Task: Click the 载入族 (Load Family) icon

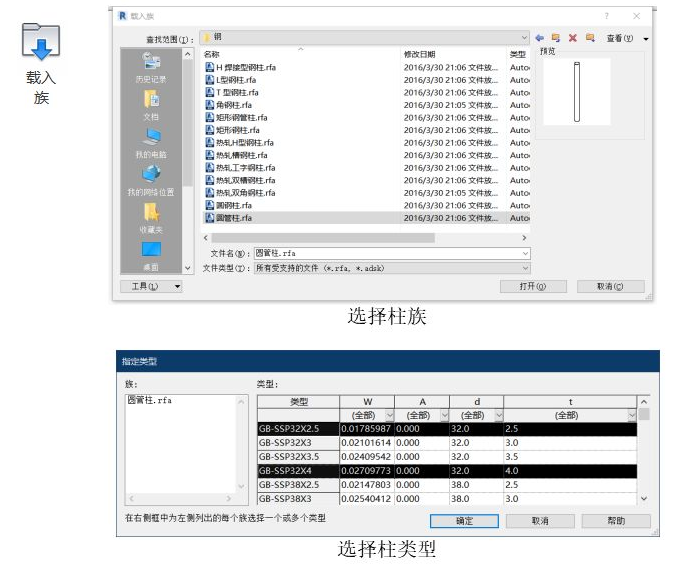Action: 41,42
